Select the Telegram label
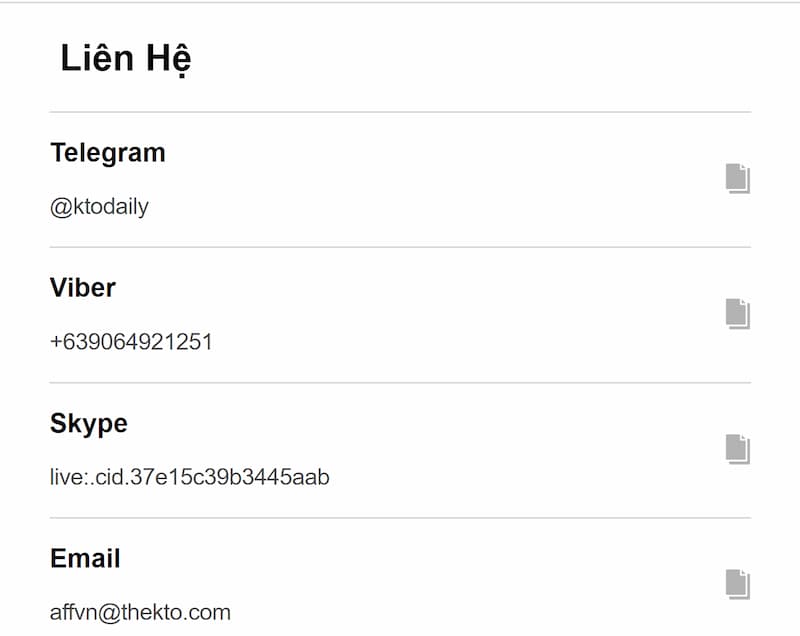 coord(108,153)
